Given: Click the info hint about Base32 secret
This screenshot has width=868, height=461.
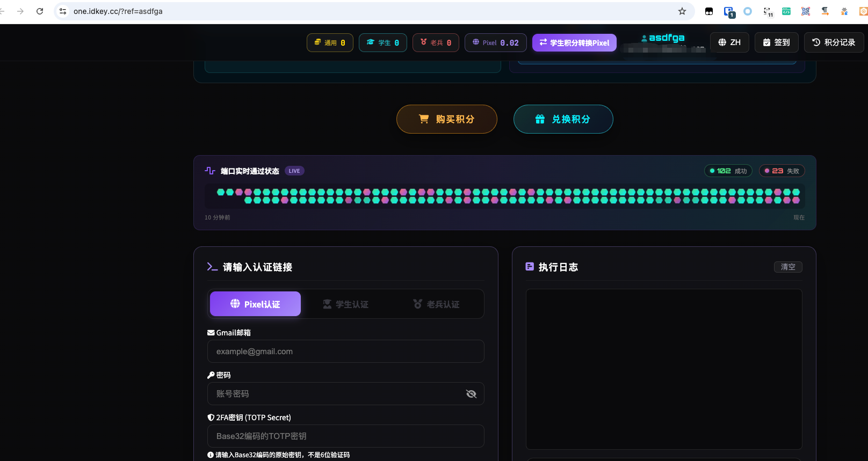Looking at the screenshot, I should (279, 455).
